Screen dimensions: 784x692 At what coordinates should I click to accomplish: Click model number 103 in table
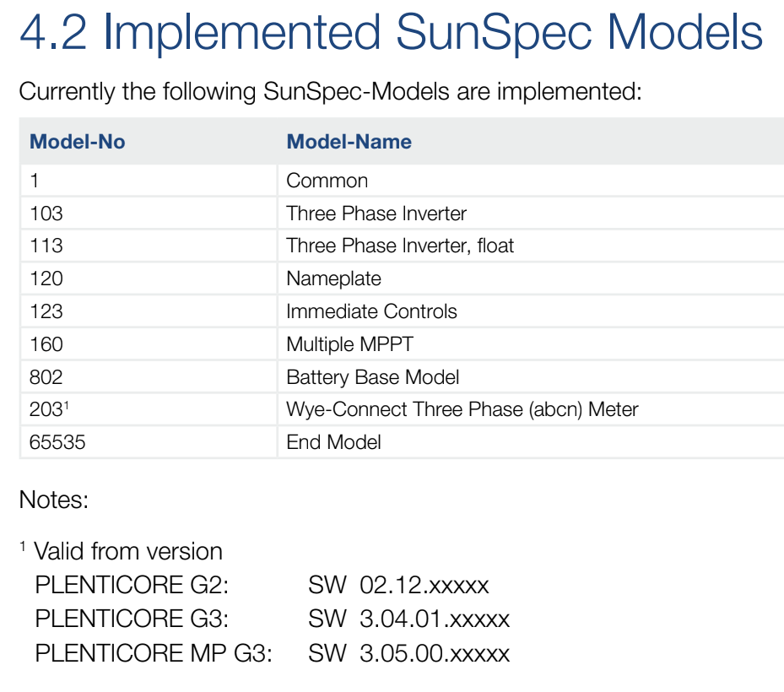(46, 214)
